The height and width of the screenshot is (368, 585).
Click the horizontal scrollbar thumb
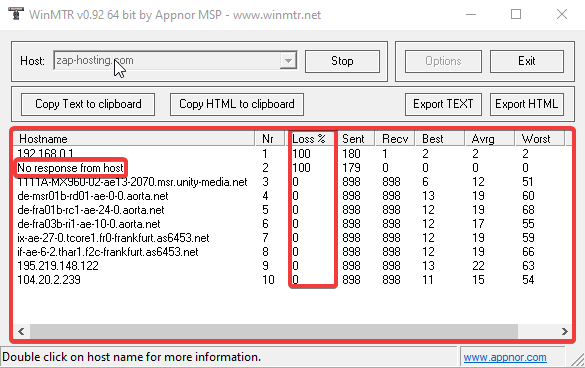274,331
